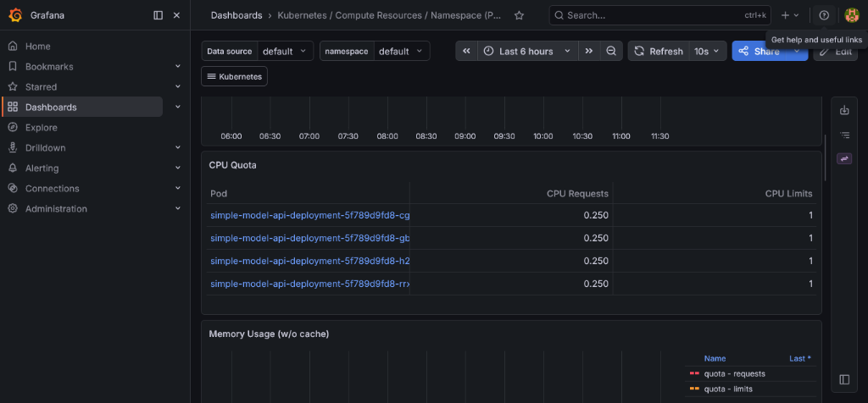868x403 pixels.
Task: Click the export icon in right toolbar
Action: 844,110
